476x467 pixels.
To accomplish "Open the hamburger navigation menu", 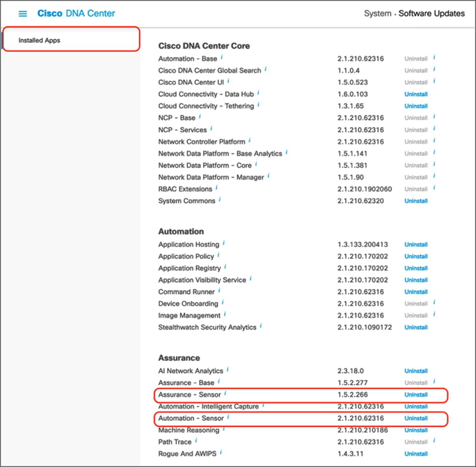I will tap(23, 14).
